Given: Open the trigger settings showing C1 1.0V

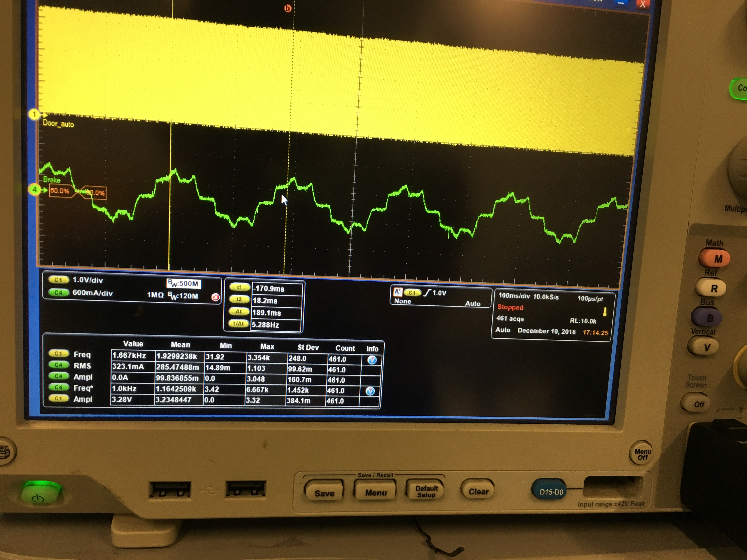Looking at the screenshot, I should coord(439,293).
